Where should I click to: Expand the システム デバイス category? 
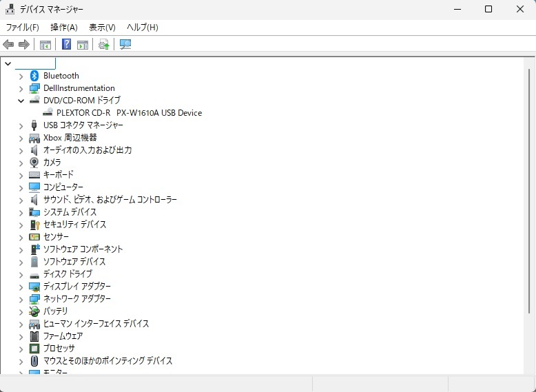pyautogui.click(x=21, y=212)
